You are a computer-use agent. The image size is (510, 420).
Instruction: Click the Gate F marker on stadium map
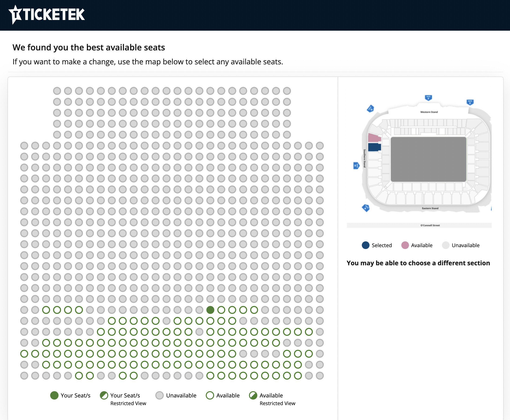428,98
